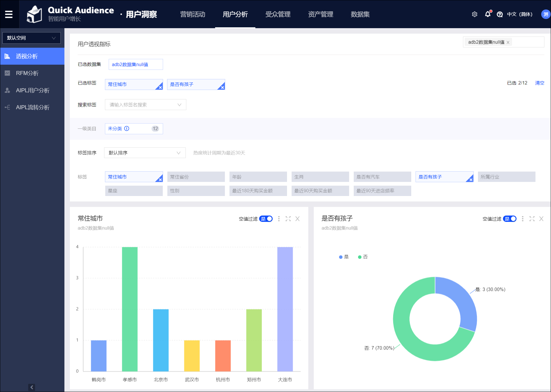This screenshot has height=392, width=551.
Task: Click the info icon beside 未分类
Action: 127,128
